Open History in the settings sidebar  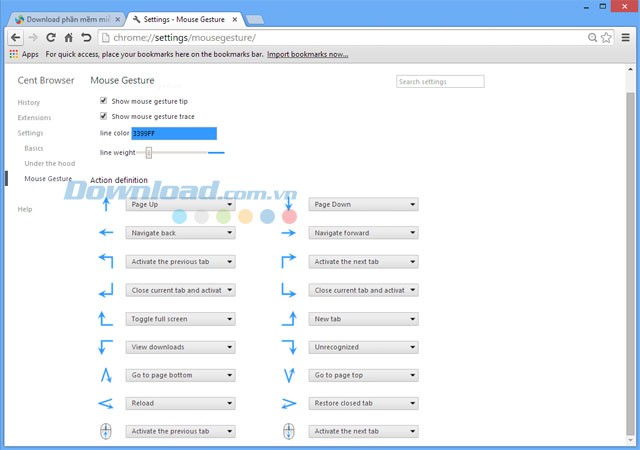coord(29,102)
